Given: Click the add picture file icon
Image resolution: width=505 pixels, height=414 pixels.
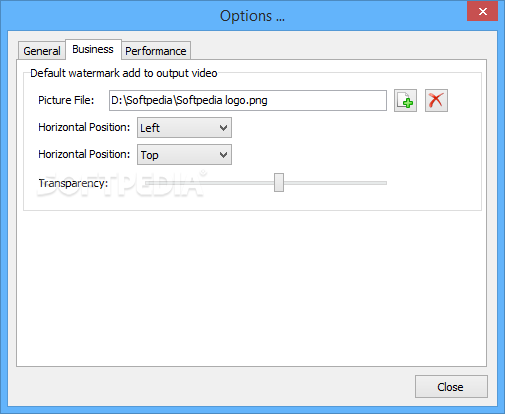Looking at the screenshot, I should tap(405, 100).
